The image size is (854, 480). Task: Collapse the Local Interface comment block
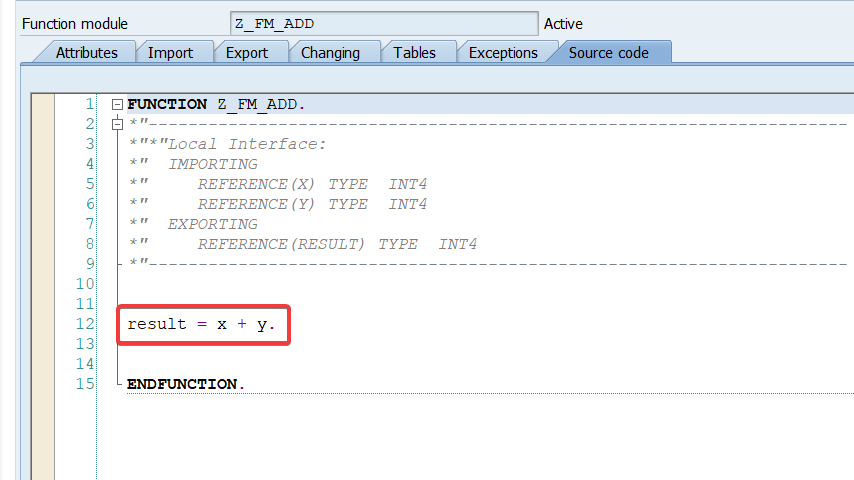[117, 124]
